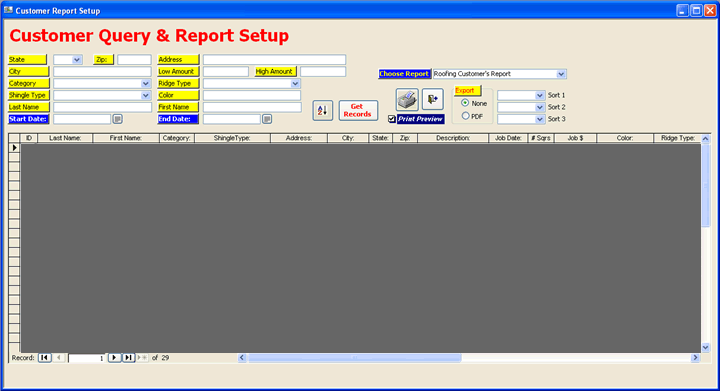This screenshot has height=391, width=720.
Task: Click the Color input field
Action: (252, 95)
